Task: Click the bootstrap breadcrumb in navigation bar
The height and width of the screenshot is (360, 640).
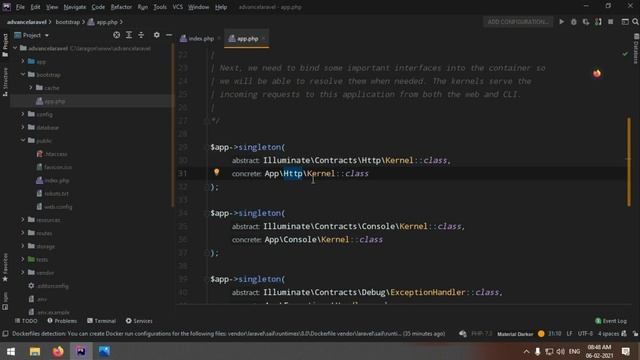Action: (x=68, y=22)
